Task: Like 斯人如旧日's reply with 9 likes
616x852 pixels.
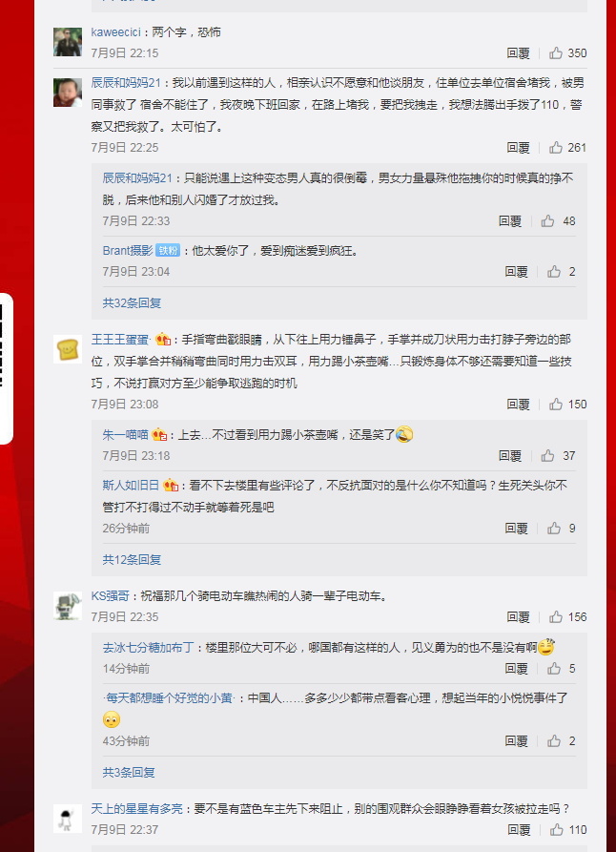Action: pos(553,528)
